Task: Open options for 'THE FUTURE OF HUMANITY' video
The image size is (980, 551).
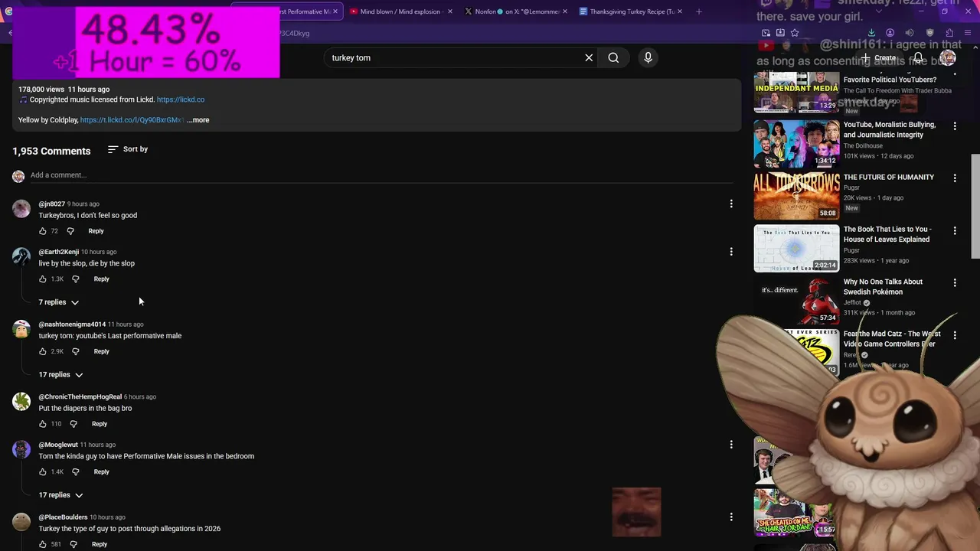Action: [x=955, y=178]
